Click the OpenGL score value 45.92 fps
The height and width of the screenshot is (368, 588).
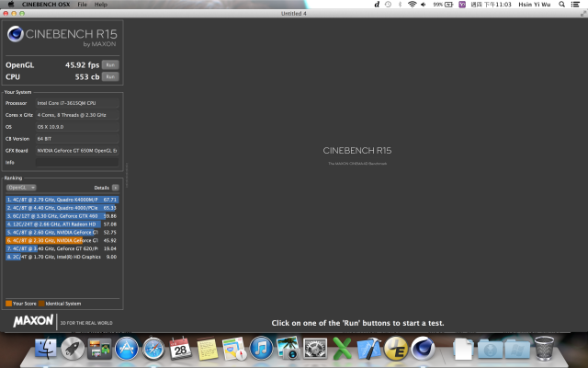pos(82,65)
